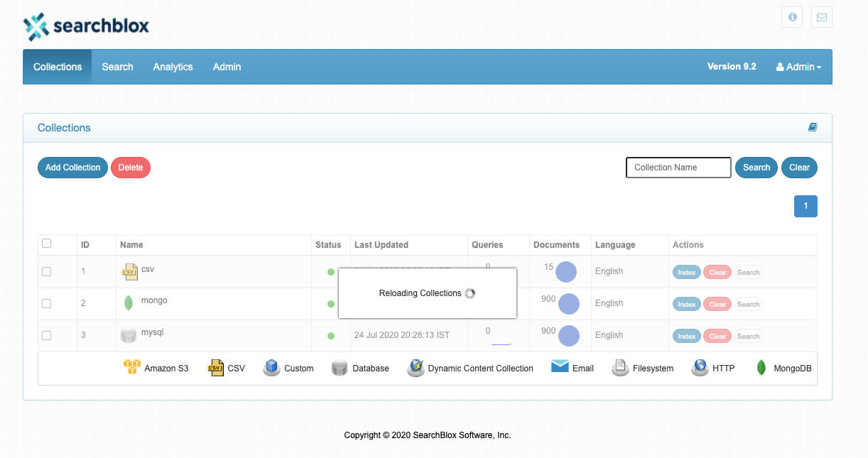Image resolution: width=868 pixels, height=458 pixels.
Task: Click the Version 9.2 label
Action: pos(732,66)
